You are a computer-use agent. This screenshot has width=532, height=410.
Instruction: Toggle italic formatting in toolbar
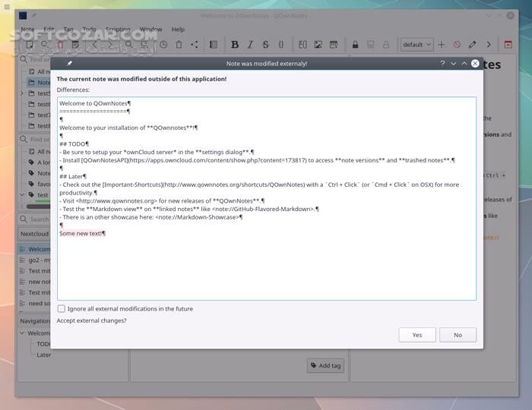click(250, 45)
